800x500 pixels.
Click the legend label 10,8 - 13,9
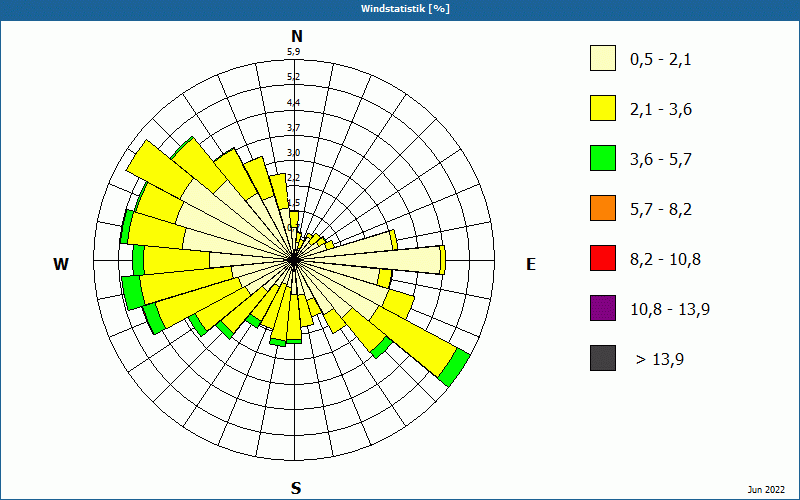pos(670,310)
